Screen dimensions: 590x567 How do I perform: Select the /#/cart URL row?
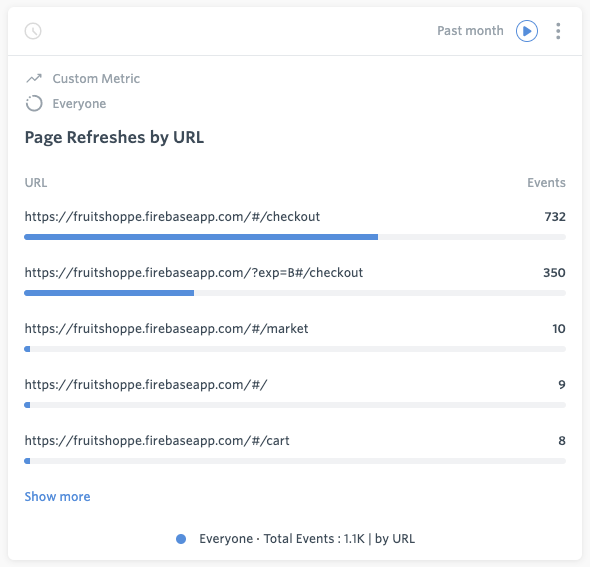[295, 449]
